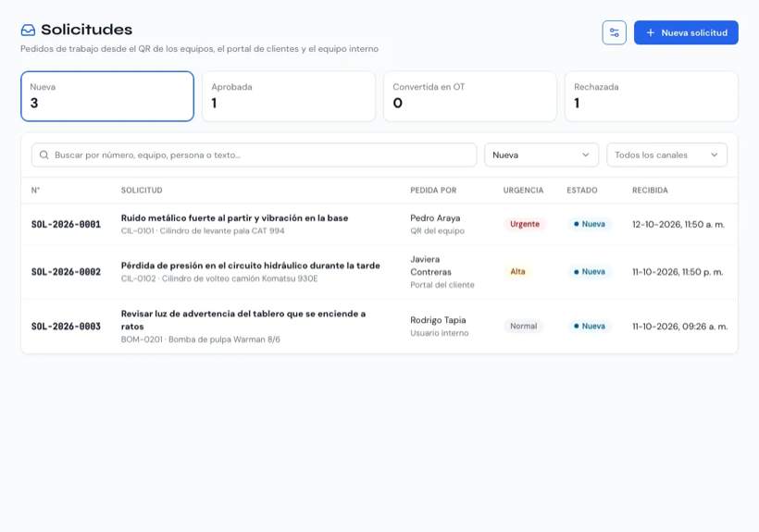Click the PEDIDA POR column header

433,190
